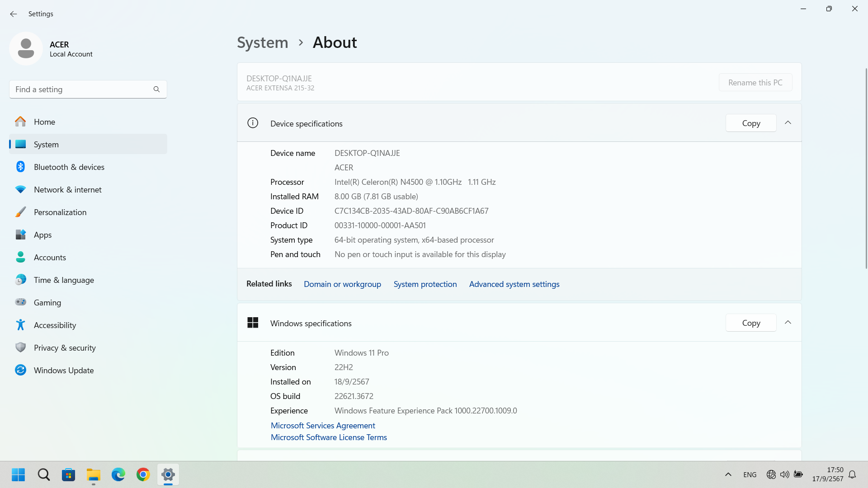This screenshot has height=488, width=868.
Task: Open the Windows Start menu
Action: click(19, 474)
